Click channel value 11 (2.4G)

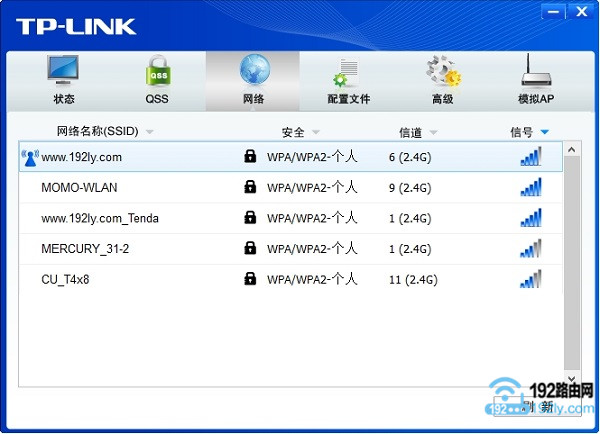(x=413, y=280)
